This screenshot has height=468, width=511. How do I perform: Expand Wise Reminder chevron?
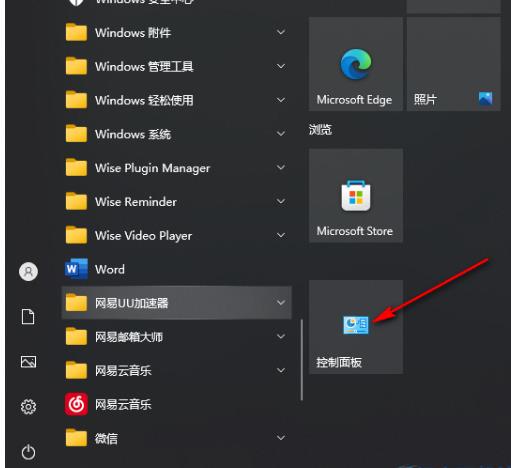click(x=281, y=201)
